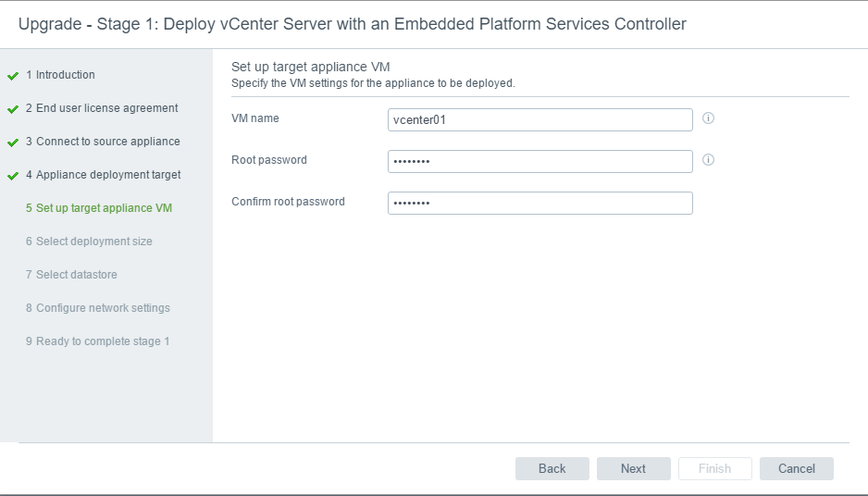Open step 2 End user license agreement

point(102,108)
